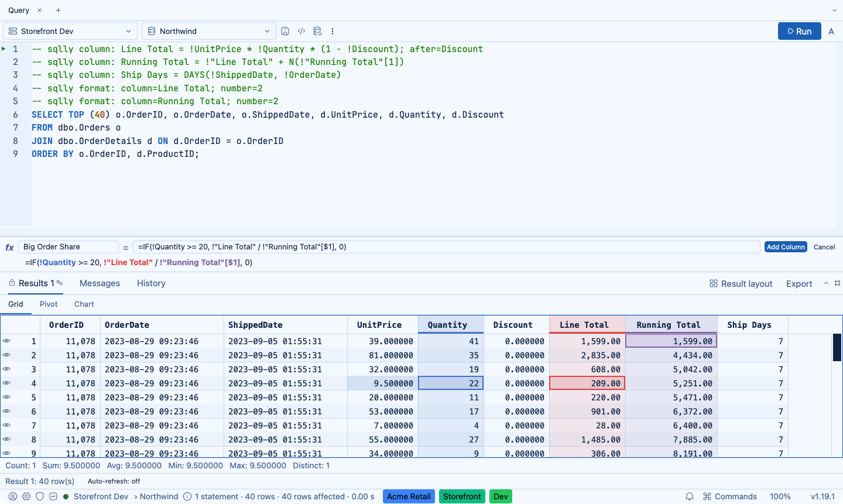The width and height of the screenshot is (843, 504).
Task: Expand the tab list chevron at top right
Action: [834, 11]
